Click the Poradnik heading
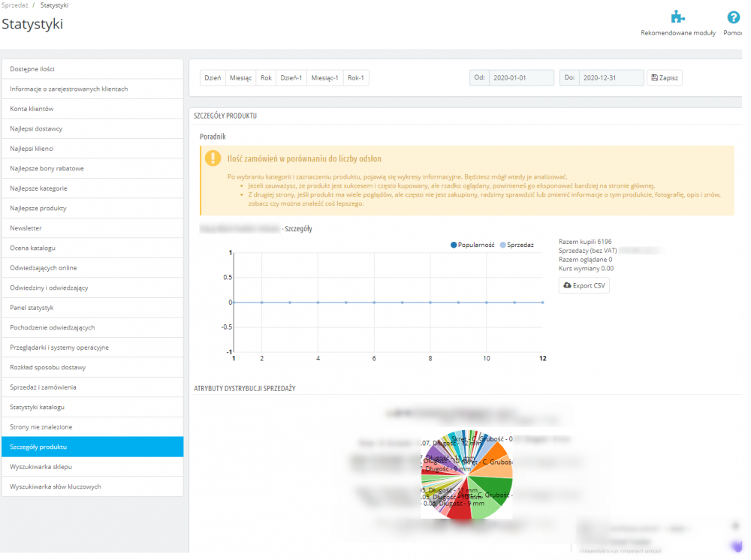751x560 pixels. click(x=213, y=137)
